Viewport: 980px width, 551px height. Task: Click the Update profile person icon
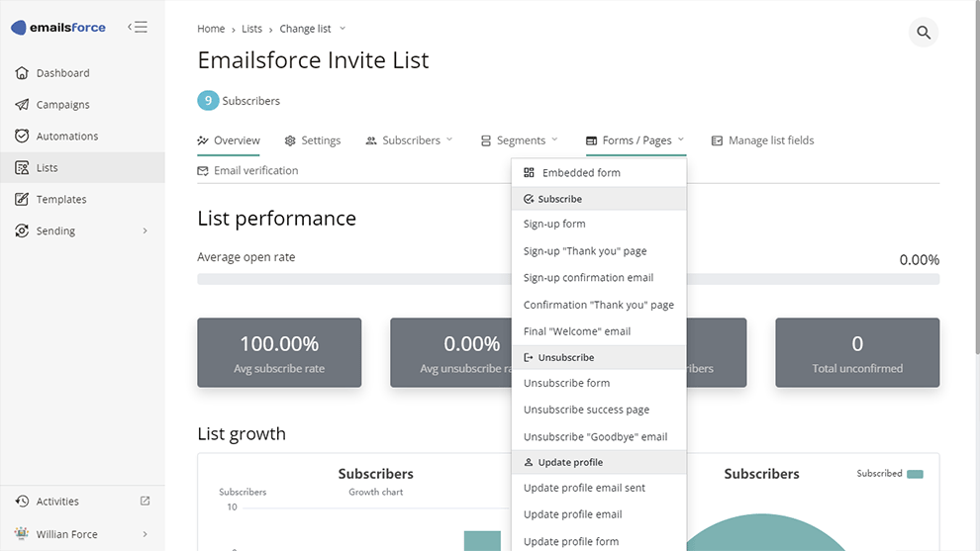coord(529,462)
